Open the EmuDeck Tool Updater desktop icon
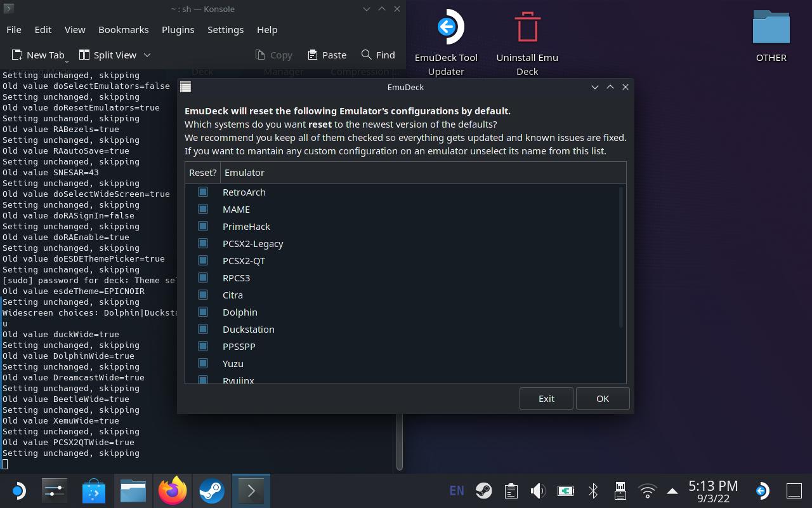812x508 pixels. [x=447, y=29]
